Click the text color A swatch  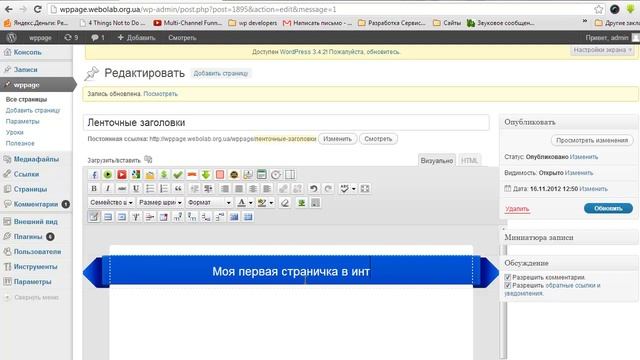[x=242, y=202]
